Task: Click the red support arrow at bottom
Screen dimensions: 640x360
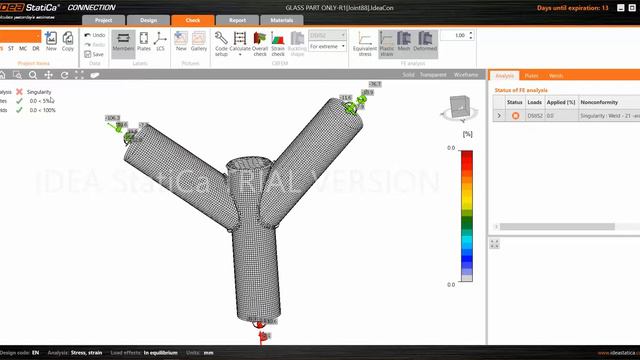Action: (262, 337)
